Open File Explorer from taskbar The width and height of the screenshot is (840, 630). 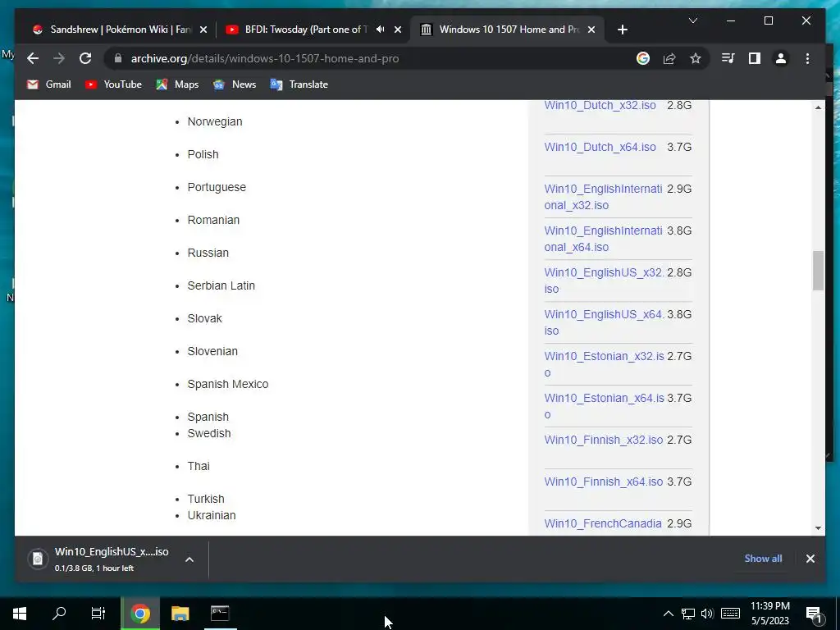(x=180, y=614)
